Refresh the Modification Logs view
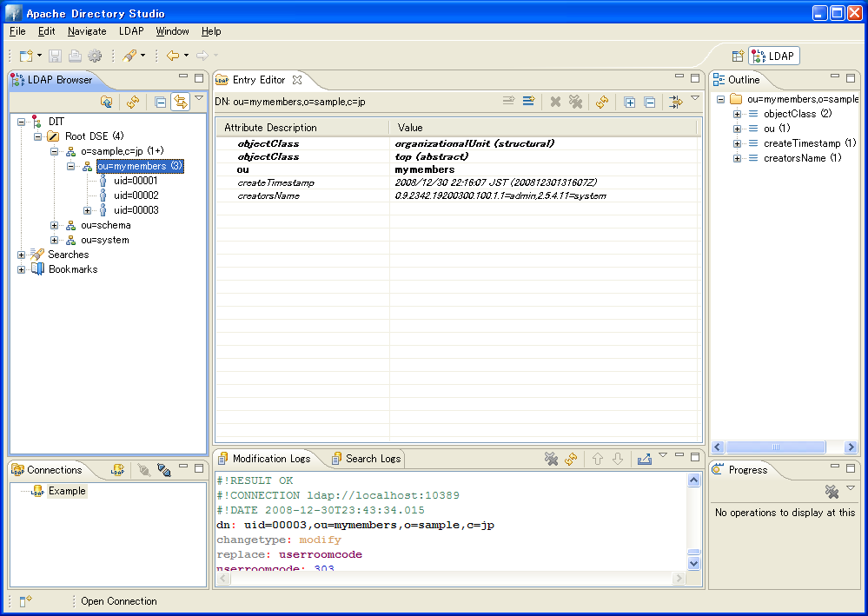Screen dimensions: 868x616 click(571, 459)
